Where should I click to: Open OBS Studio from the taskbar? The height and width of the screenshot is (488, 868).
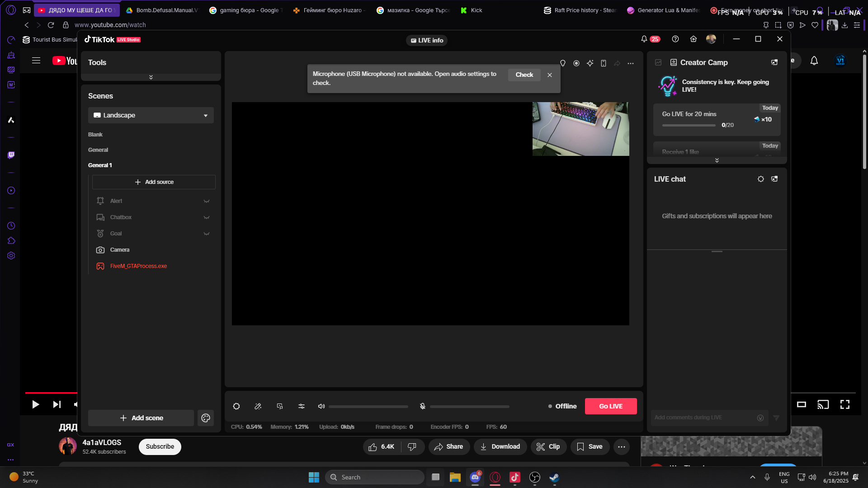(x=535, y=477)
